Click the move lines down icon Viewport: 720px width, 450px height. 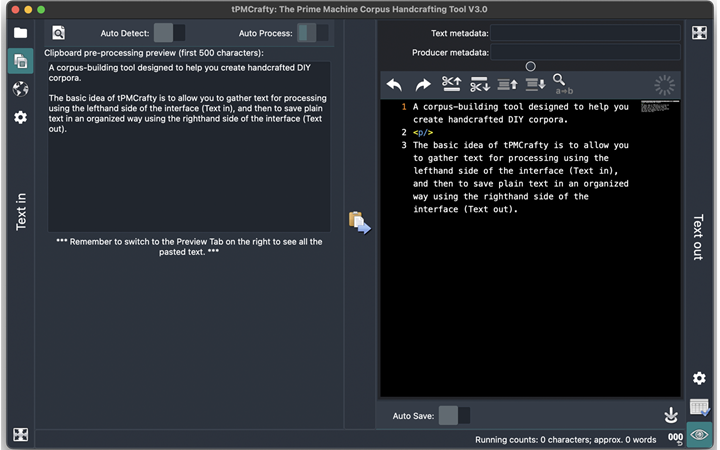[x=535, y=84]
